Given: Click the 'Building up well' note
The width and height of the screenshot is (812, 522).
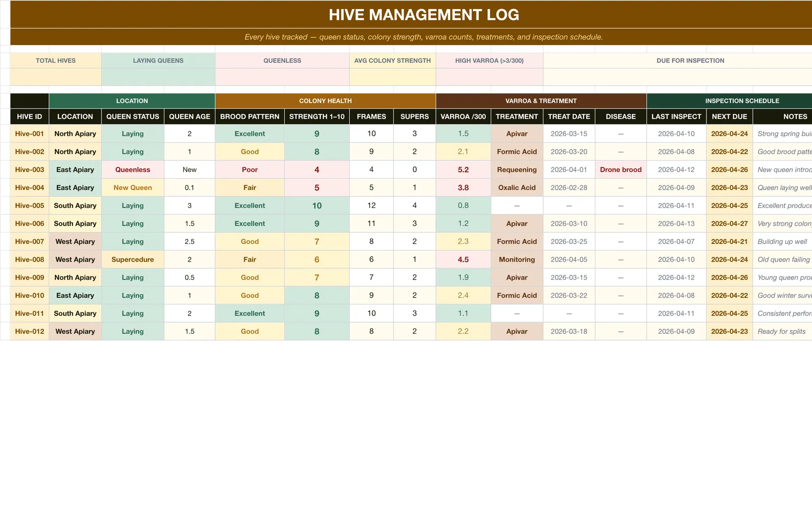Looking at the screenshot, I should click(x=782, y=242).
